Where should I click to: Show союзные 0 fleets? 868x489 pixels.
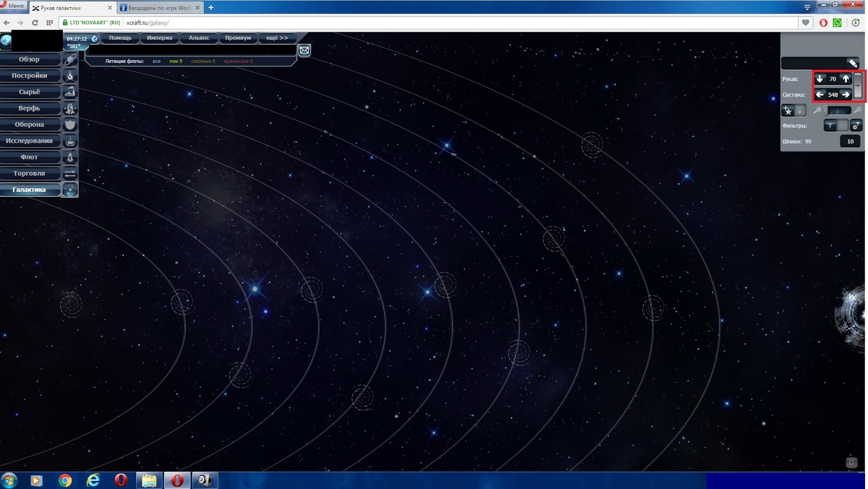(x=203, y=61)
